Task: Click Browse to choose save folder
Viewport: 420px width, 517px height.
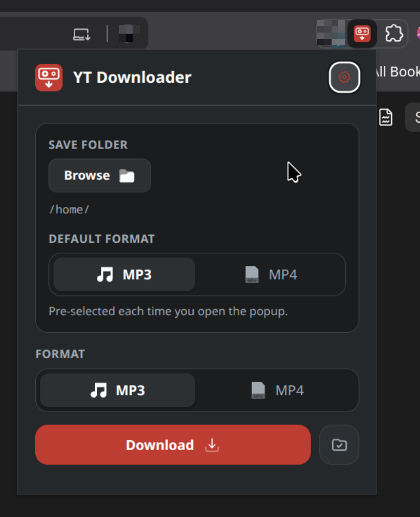Action: click(x=99, y=175)
